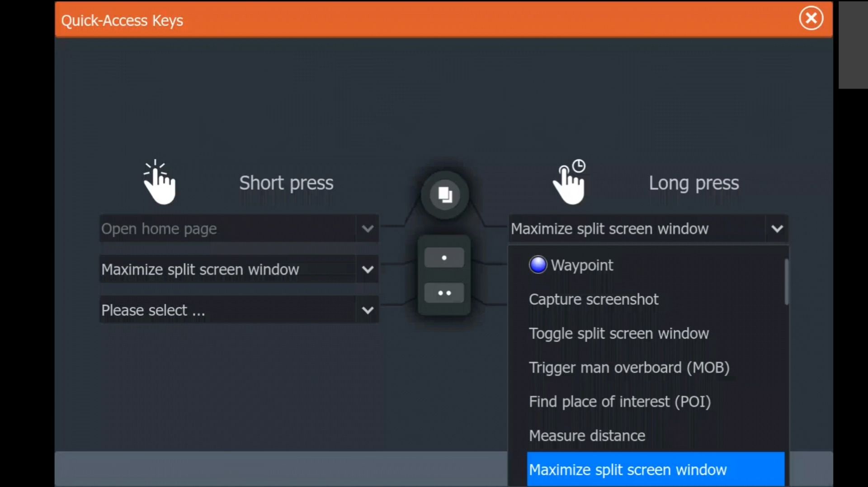Viewport: 868px width, 487px height.
Task: Select Trigger man overboard (MOB)
Action: 629,368
